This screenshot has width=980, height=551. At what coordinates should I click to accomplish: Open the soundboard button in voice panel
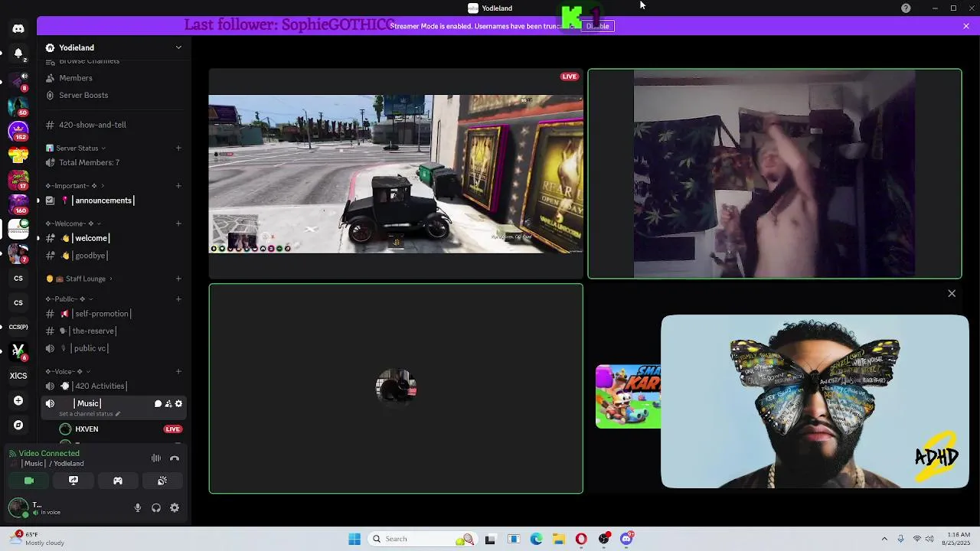[x=162, y=481]
